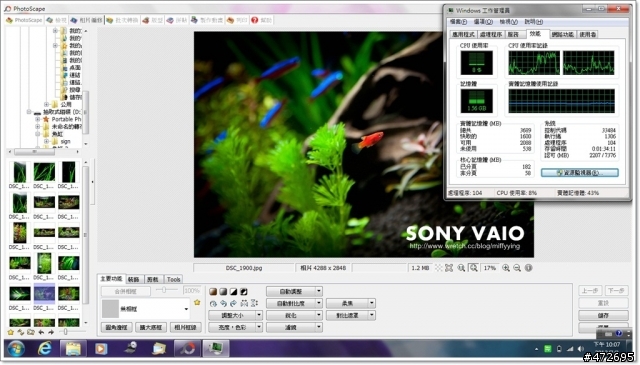
Task: Click the PhotoScape taskbar button
Action: 187,349
